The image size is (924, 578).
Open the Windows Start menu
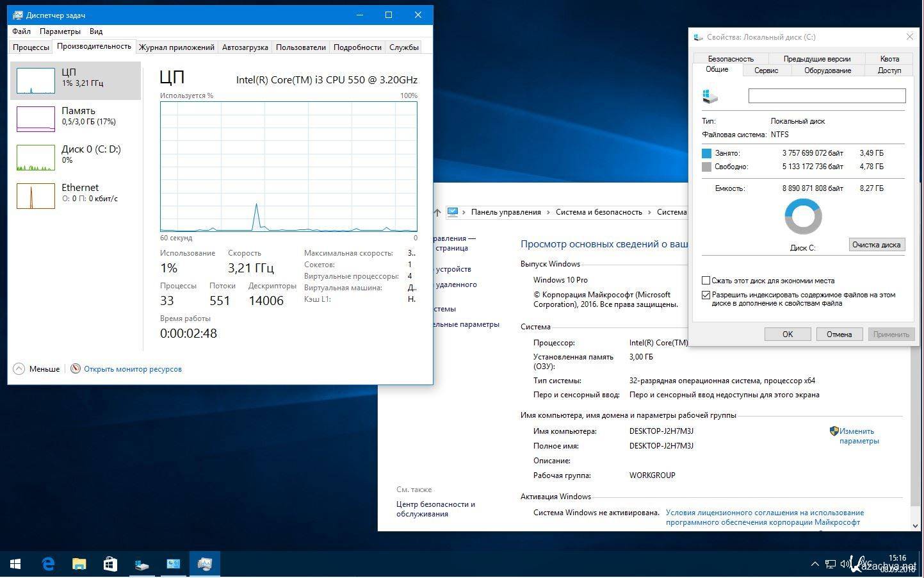[x=15, y=564]
